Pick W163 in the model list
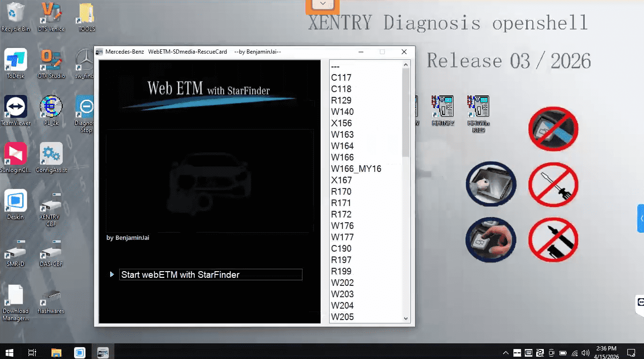 click(x=366, y=134)
